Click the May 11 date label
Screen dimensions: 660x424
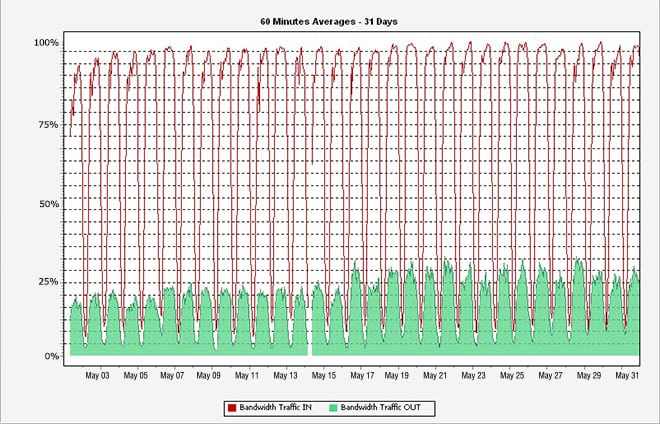tap(247, 375)
